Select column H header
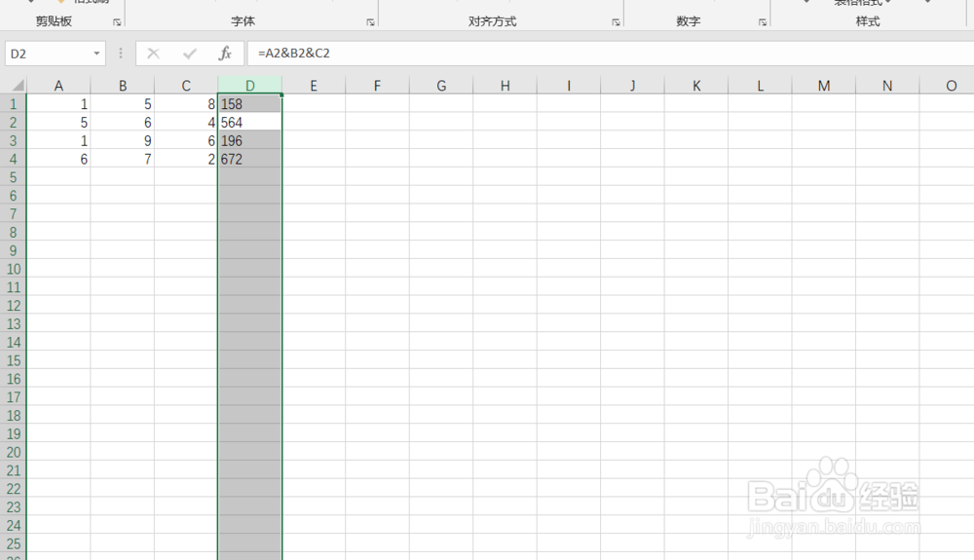Screen dimensions: 974x560 [505, 86]
